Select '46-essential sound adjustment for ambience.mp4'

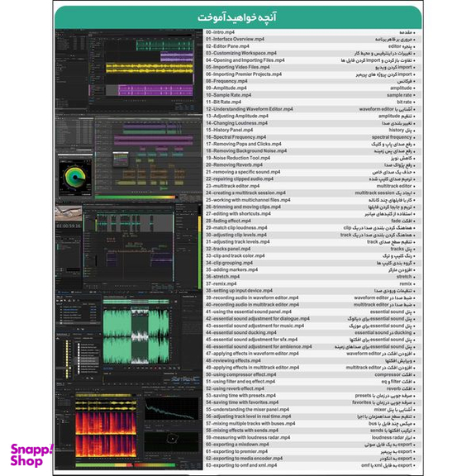click(259, 347)
